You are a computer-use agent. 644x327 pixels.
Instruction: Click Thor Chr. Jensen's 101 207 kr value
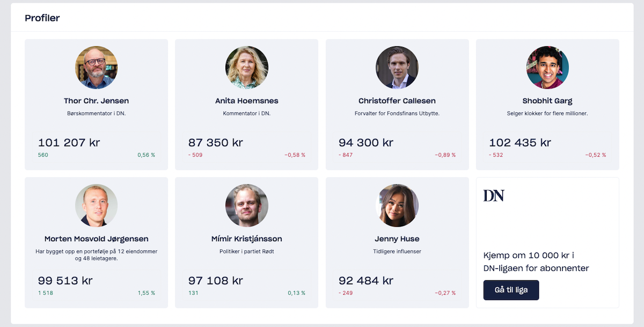click(69, 142)
